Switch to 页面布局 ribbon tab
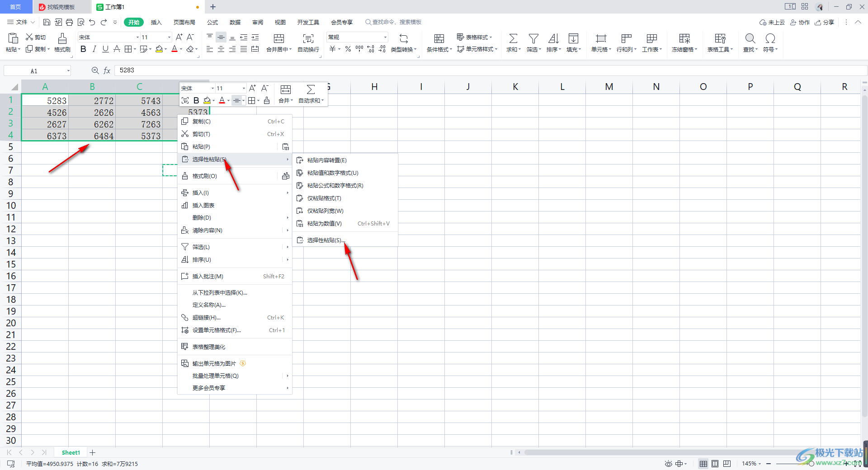 (x=184, y=22)
